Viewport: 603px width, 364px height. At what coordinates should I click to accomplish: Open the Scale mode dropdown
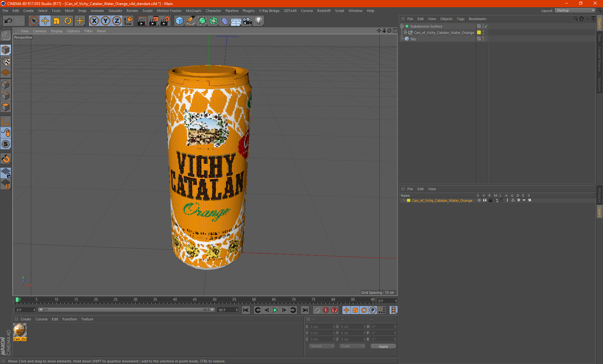click(x=352, y=346)
